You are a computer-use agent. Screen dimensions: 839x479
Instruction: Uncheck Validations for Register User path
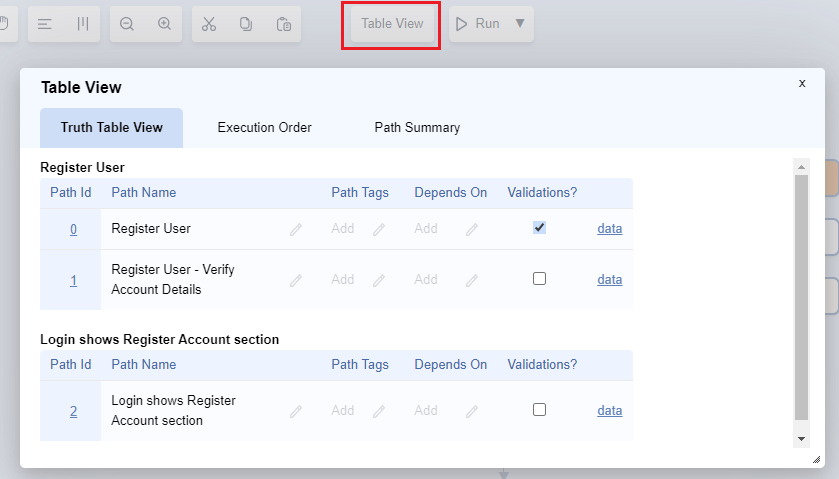[x=540, y=228]
